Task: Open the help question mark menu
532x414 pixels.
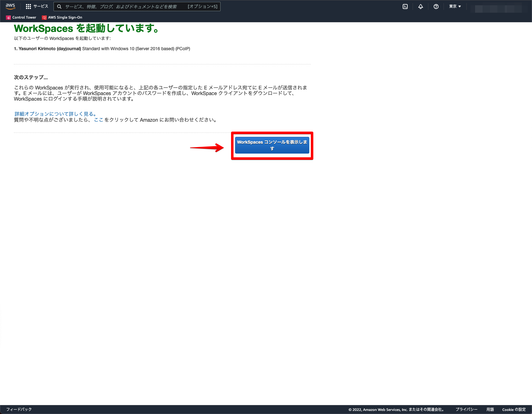Action: coord(436,7)
